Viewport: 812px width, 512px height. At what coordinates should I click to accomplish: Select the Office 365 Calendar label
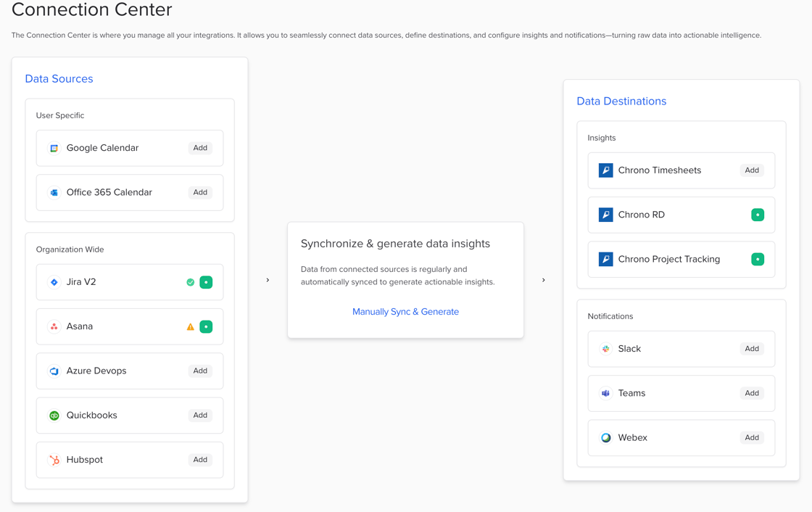click(109, 193)
